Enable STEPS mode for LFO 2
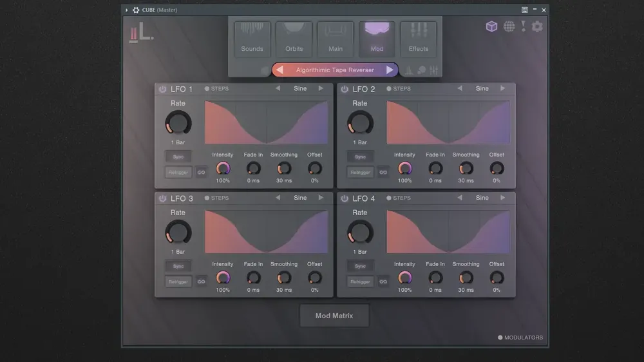Screen dimensions: 644x362 click(x=399, y=88)
